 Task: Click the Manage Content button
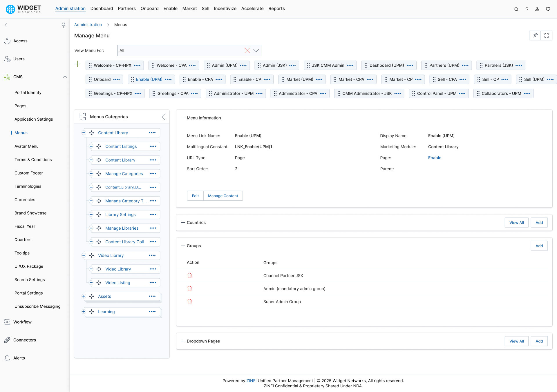223,196
